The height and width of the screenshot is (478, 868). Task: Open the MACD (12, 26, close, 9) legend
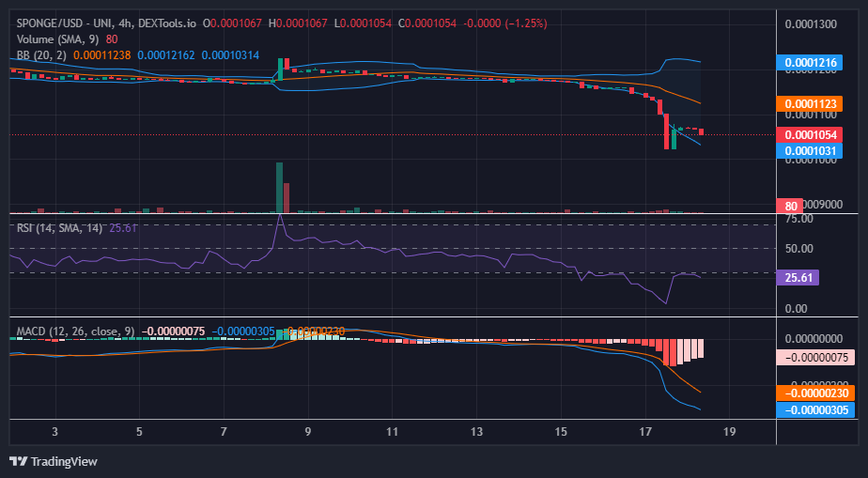(75, 332)
